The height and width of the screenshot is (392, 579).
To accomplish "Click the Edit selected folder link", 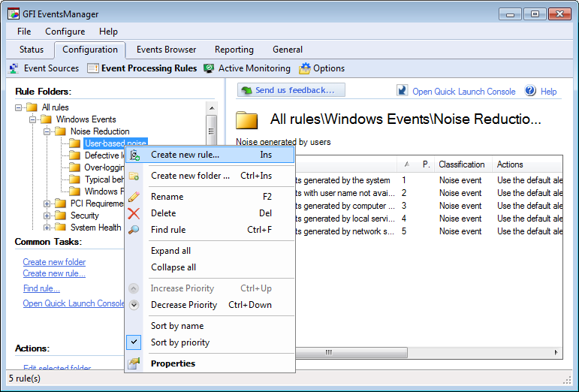I will point(57,367).
